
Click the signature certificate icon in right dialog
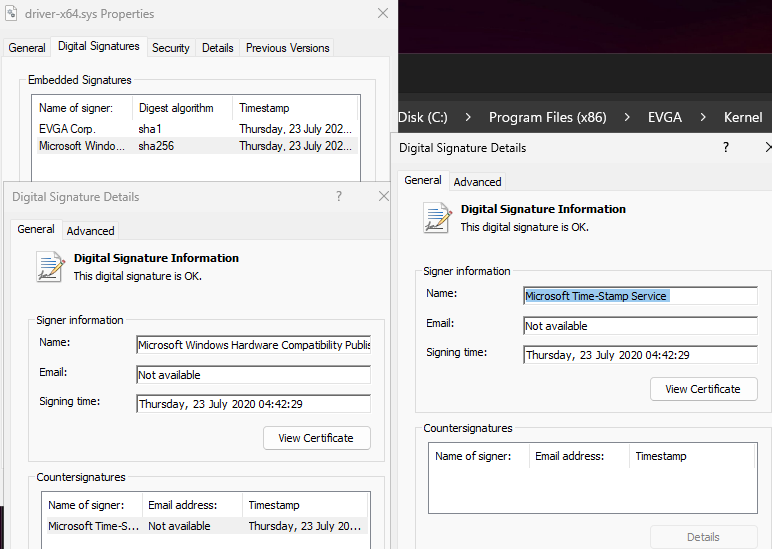(437, 218)
